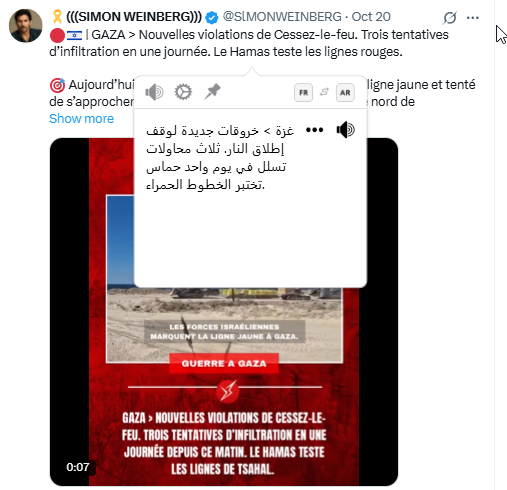Screen dimensions: 507x490
Task: Expand tweet text with Show more
Action: (81, 119)
